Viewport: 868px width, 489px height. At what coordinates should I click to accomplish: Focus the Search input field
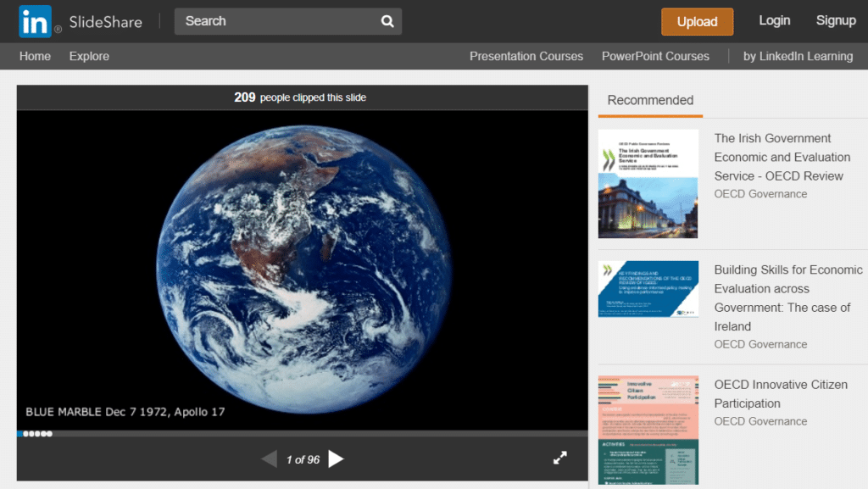tap(288, 21)
